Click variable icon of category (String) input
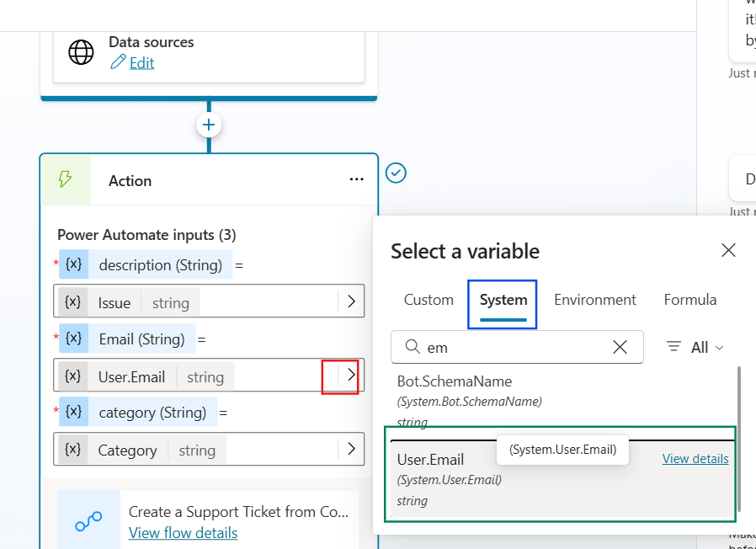Image resolution: width=756 pixels, height=549 pixels. (74, 412)
